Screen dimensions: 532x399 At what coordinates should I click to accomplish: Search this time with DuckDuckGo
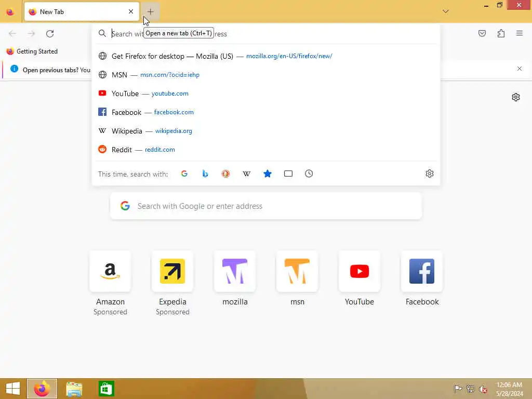pyautogui.click(x=225, y=174)
